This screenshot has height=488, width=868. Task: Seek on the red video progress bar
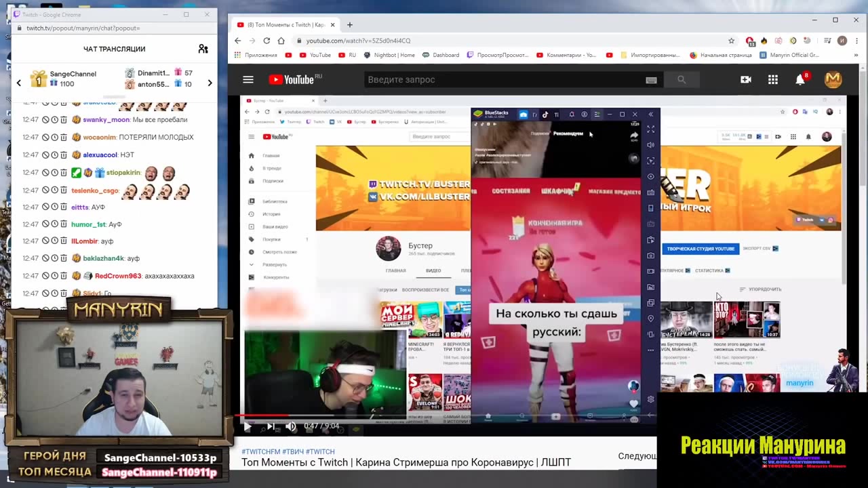coord(446,415)
